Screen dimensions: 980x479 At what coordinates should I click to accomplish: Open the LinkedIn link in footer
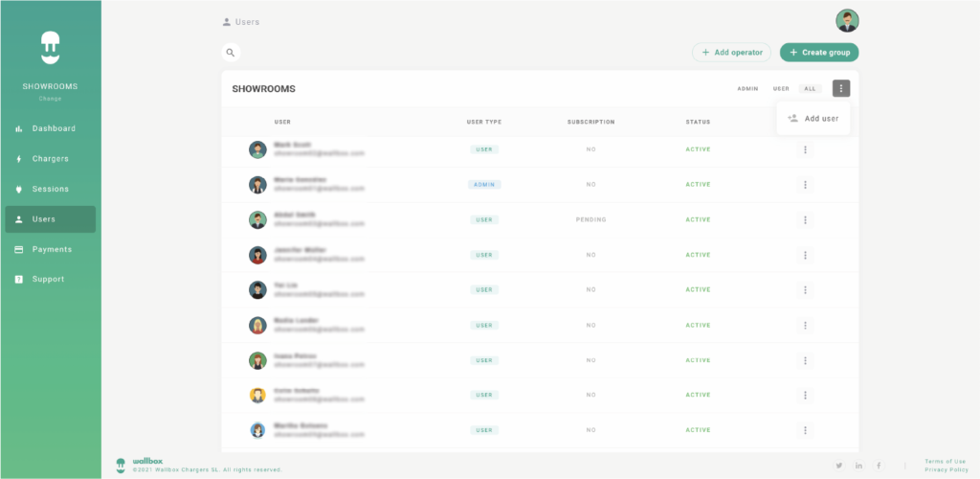(x=859, y=466)
